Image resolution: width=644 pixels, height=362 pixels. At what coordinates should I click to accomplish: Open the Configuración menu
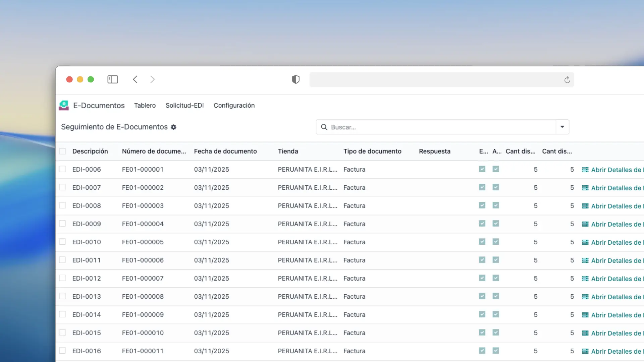pyautogui.click(x=234, y=106)
